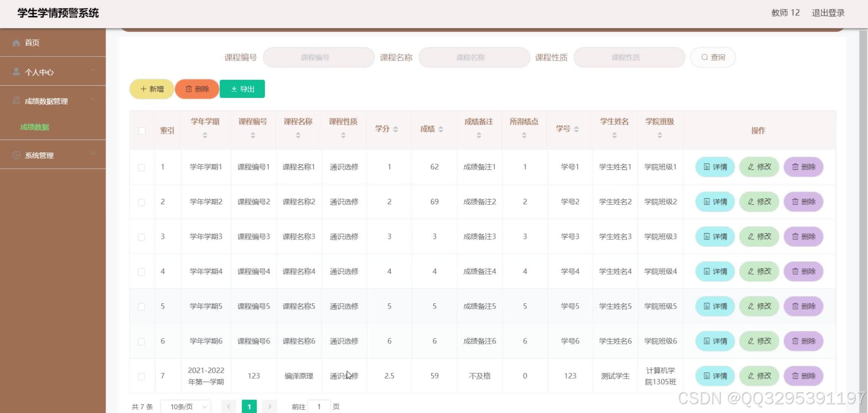Click the 系统管理 sidebar label
Image resolution: width=868 pixels, height=413 pixels.
coord(39,156)
